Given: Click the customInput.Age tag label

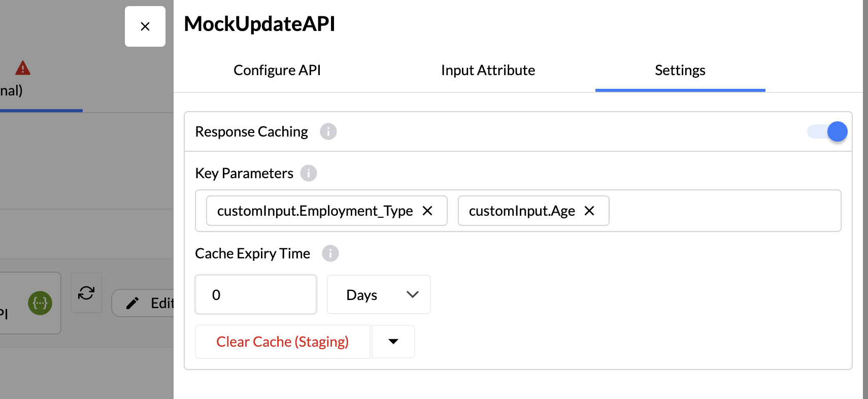Looking at the screenshot, I should [x=521, y=211].
